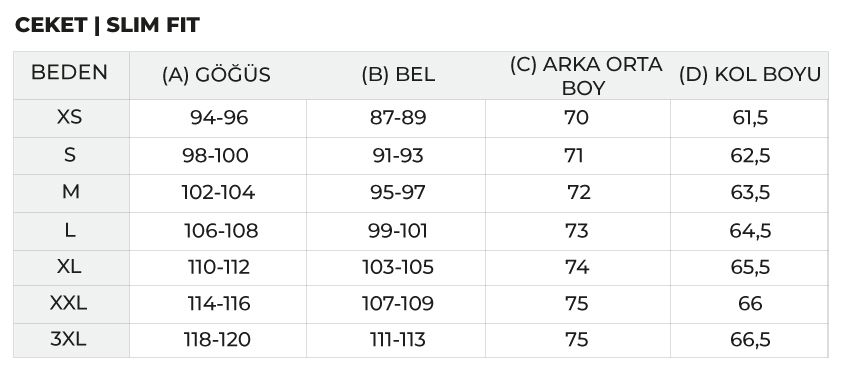Viewport: 850px width, 373px height.
Task: Select the XS size row label
Action: [x=69, y=117]
